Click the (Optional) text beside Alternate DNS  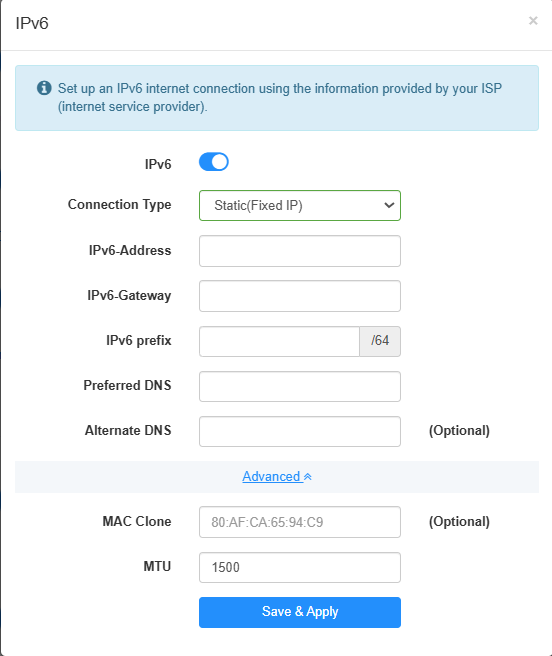459,430
